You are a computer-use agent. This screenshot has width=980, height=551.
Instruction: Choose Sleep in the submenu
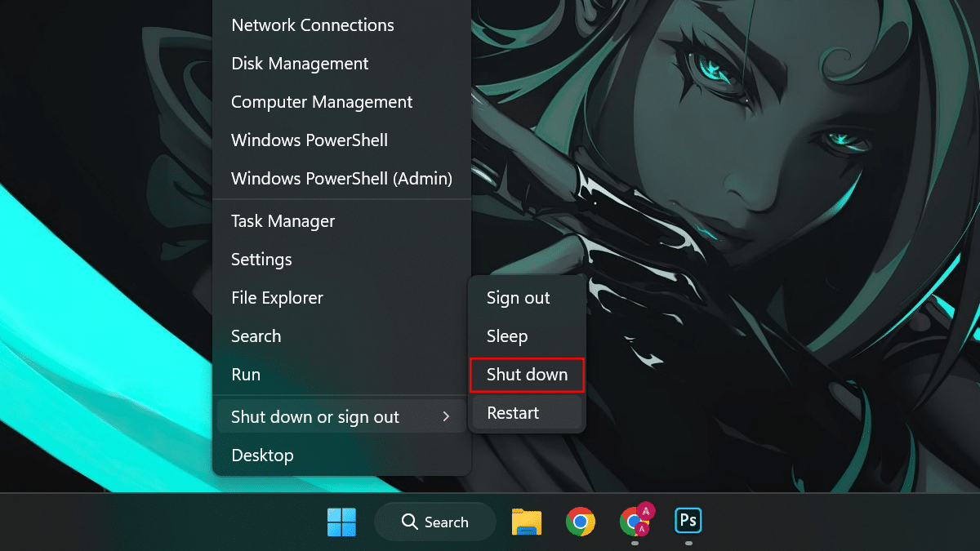[x=527, y=336]
